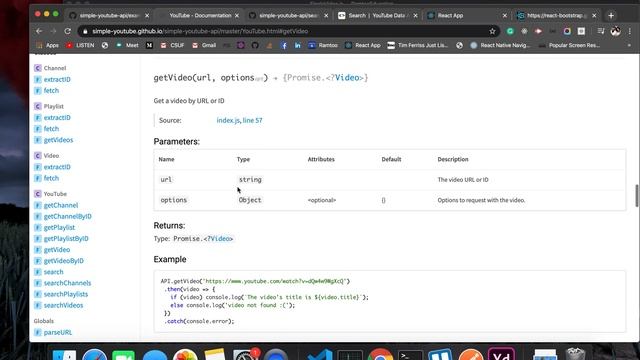Open the Chrome three-dot menu

point(630,31)
